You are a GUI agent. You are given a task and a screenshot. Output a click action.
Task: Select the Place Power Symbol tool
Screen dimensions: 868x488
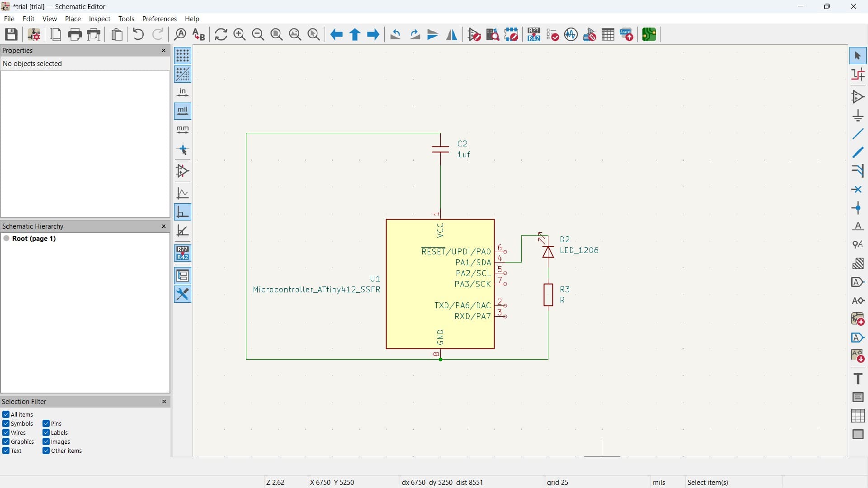858,116
